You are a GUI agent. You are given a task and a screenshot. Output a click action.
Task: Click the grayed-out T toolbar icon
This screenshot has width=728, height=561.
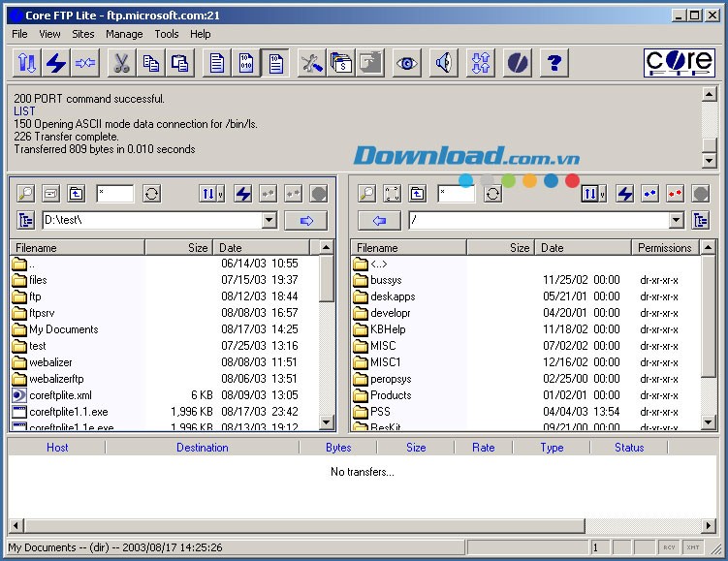(x=370, y=63)
